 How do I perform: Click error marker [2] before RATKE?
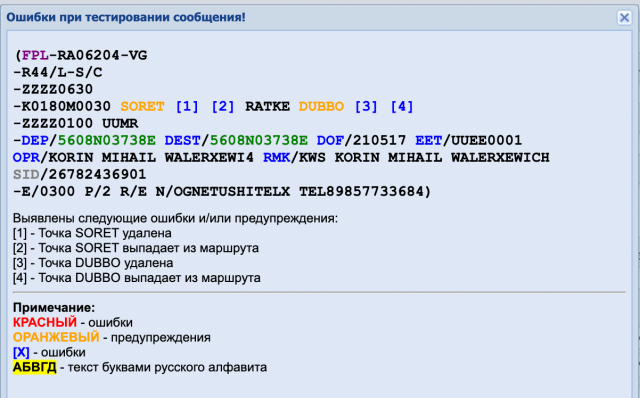click(x=223, y=107)
